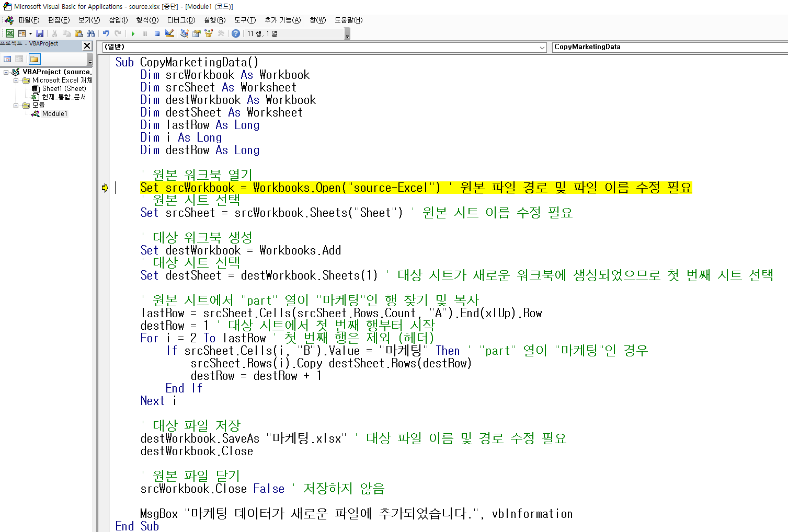
Task: Click the Paste clipboard icon
Action: pyautogui.click(x=79, y=33)
